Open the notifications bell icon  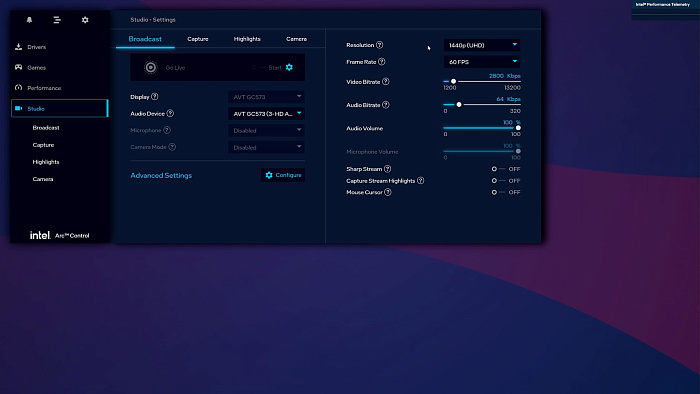(29, 20)
